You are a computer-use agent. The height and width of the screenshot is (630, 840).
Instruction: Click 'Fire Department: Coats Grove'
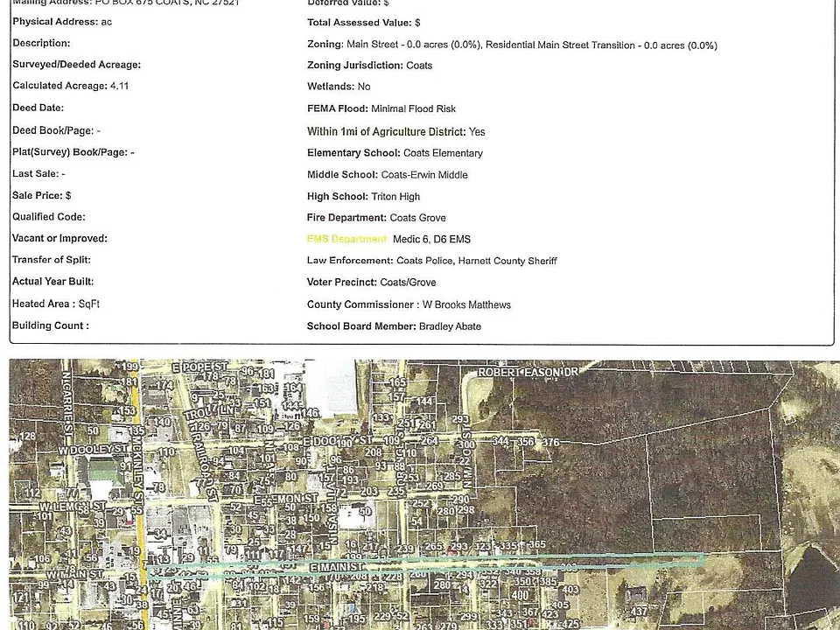376,218
